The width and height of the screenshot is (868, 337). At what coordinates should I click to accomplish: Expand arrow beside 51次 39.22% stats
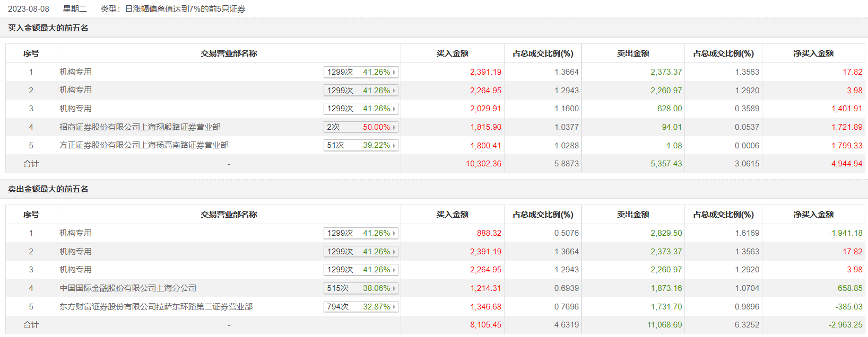[394, 145]
